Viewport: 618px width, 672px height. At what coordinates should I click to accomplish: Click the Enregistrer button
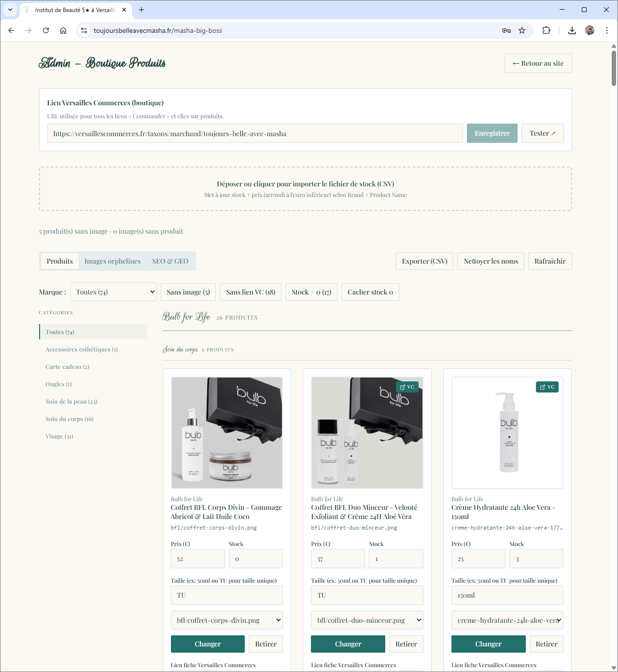492,133
